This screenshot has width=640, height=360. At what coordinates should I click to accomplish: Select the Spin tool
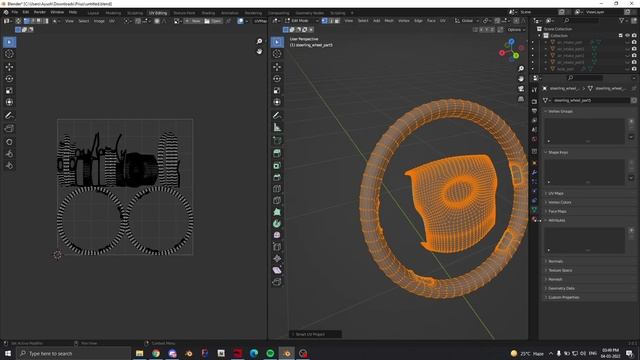click(x=277, y=224)
